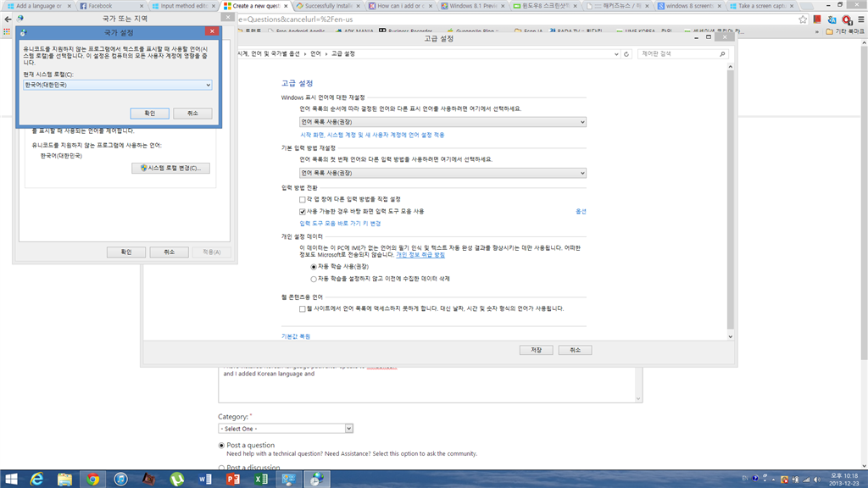This screenshot has height=488, width=868.
Task: Open File Explorer from taskbar
Action: [x=64, y=480]
